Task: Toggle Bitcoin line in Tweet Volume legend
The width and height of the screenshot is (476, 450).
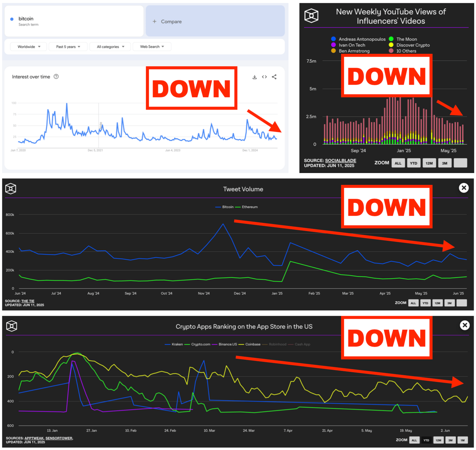Action: [x=224, y=207]
